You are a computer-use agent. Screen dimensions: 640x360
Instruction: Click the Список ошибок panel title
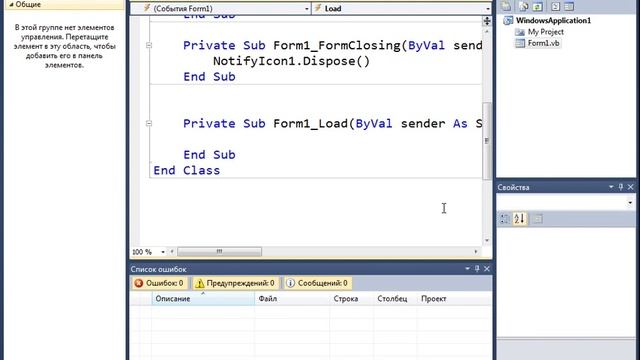pos(158,269)
